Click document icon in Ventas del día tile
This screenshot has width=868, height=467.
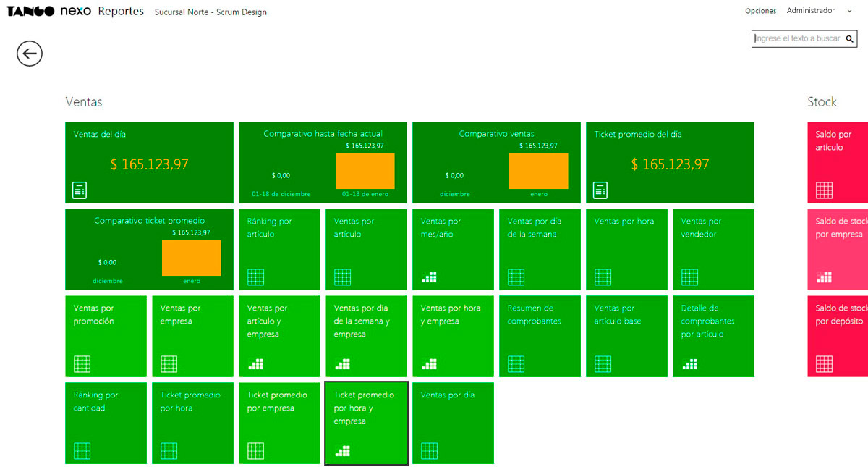click(x=80, y=190)
